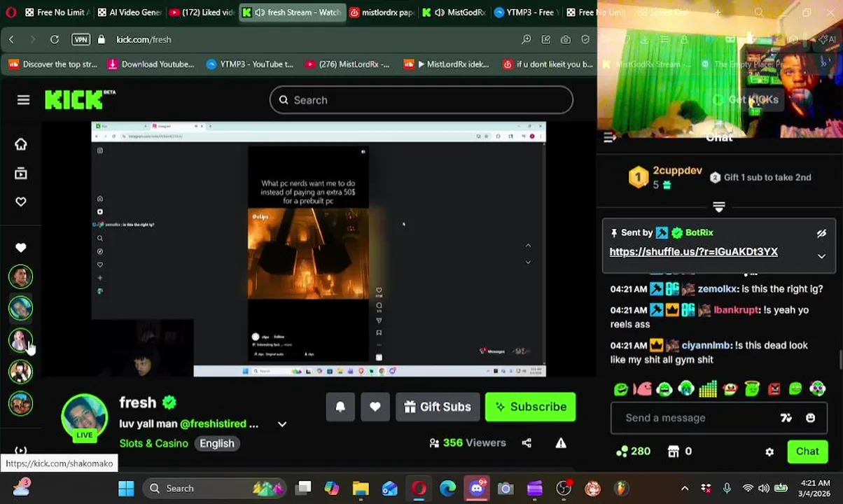Click the 'Send a message' chat input
This screenshot has width=843, height=504.
pos(700,418)
